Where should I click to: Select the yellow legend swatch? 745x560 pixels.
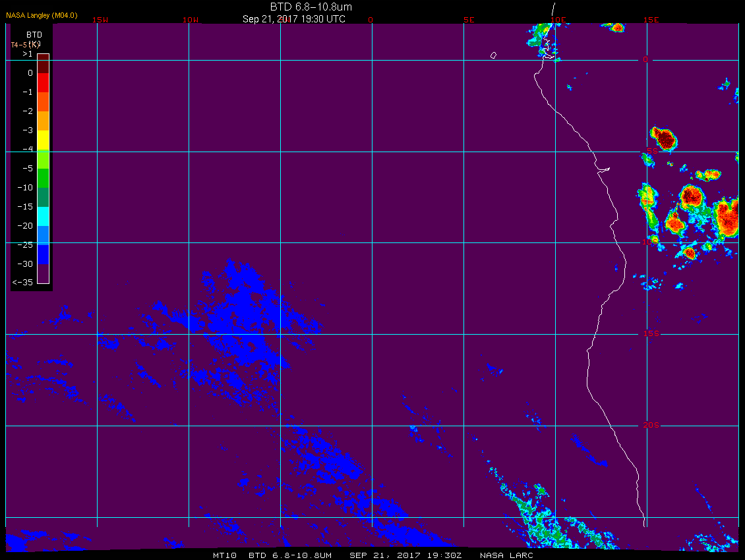[44, 140]
